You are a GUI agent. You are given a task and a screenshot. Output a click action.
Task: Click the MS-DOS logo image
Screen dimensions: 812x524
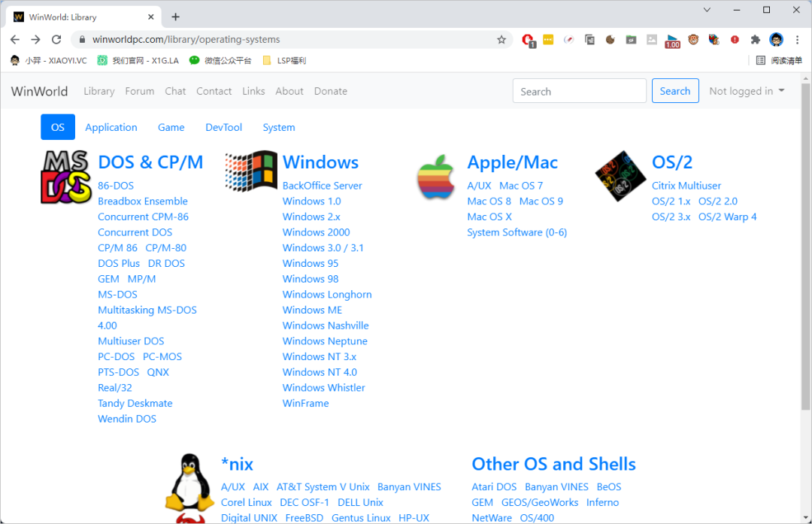(65, 177)
